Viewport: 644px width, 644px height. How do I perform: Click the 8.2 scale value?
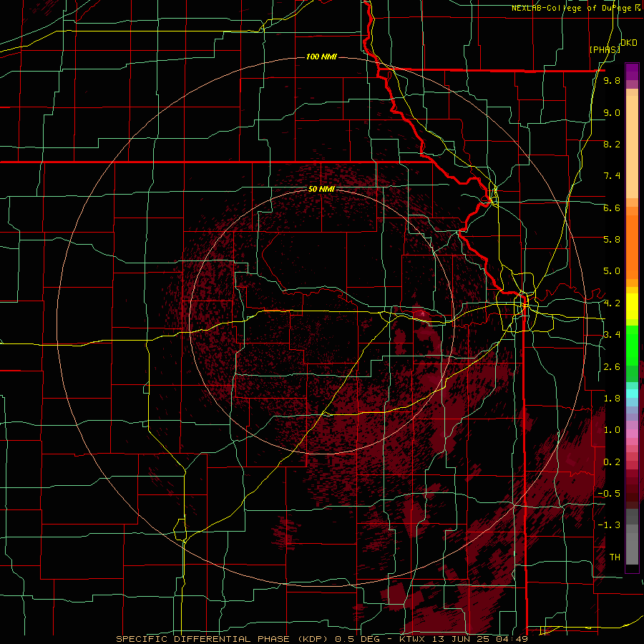(612, 144)
